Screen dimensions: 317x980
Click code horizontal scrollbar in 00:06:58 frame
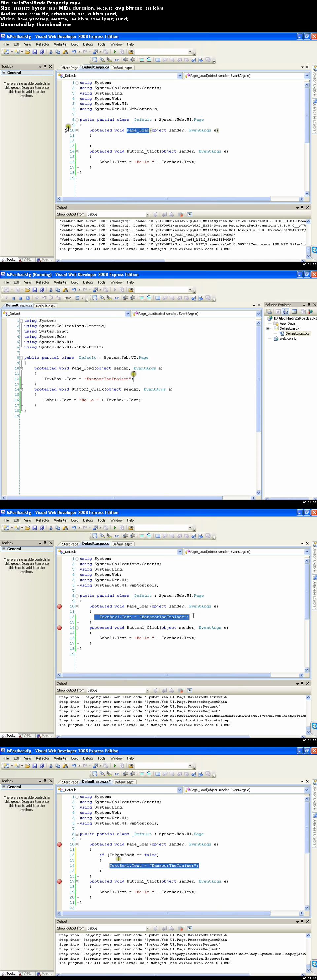(166, 675)
